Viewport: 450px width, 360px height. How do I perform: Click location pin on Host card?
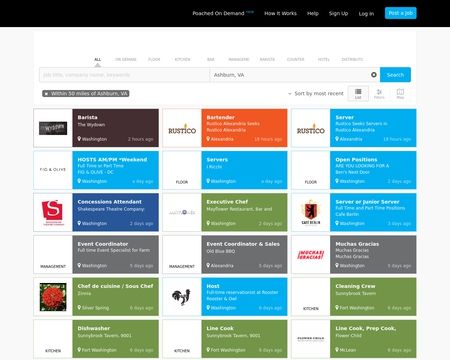coord(208,307)
